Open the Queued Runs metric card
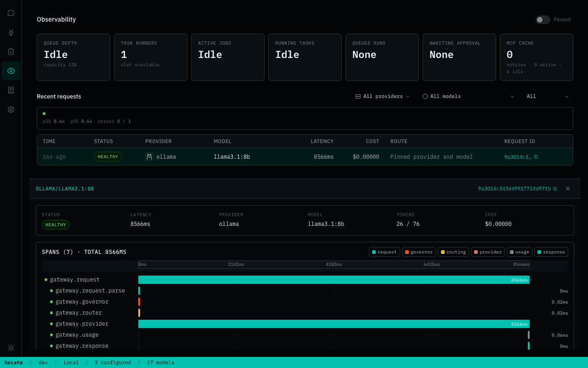588x368 pixels. coord(382,57)
